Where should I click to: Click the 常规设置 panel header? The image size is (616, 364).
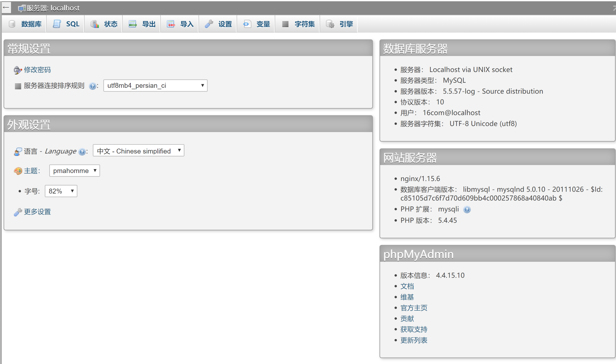click(188, 48)
